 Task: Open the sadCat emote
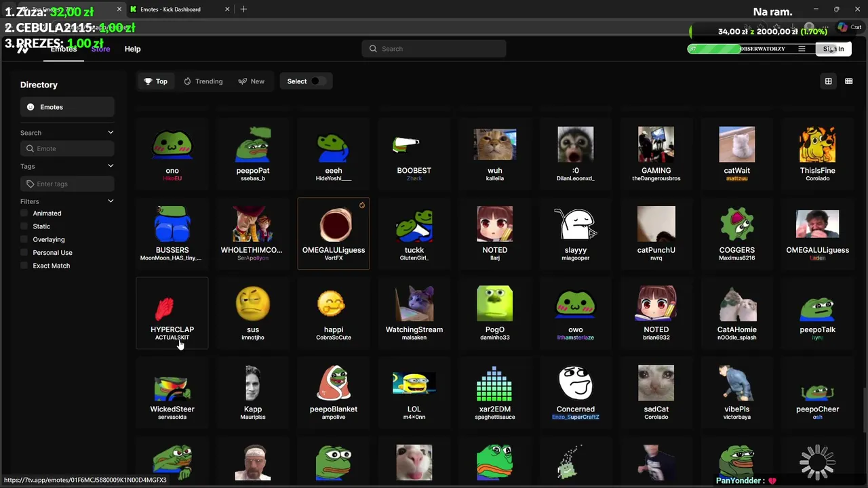tap(656, 392)
